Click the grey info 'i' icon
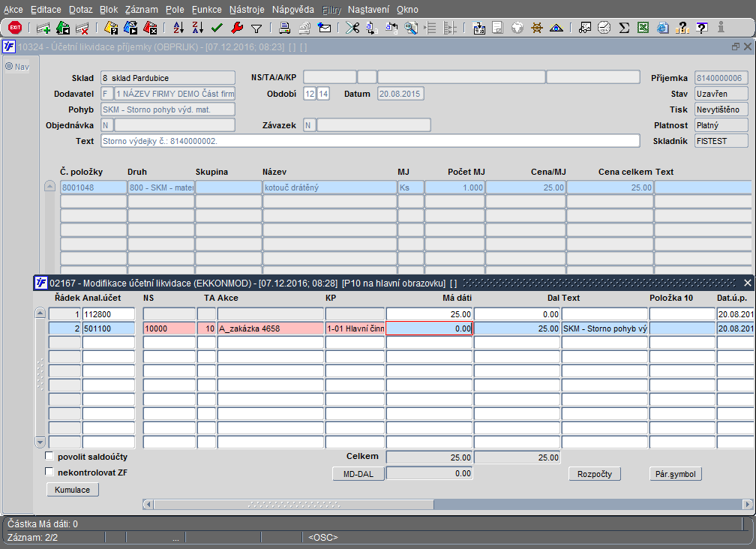The width and height of the screenshot is (756, 549). (x=721, y=28)
